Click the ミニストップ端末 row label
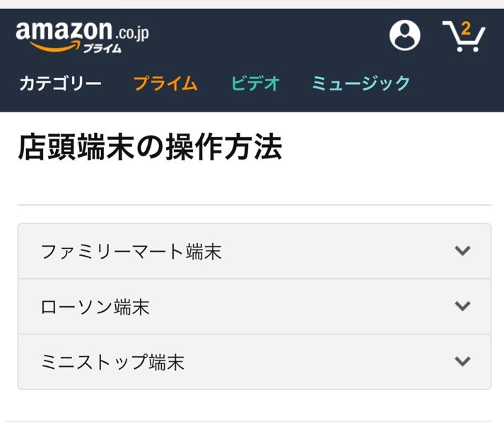 (x=112, y=362)
